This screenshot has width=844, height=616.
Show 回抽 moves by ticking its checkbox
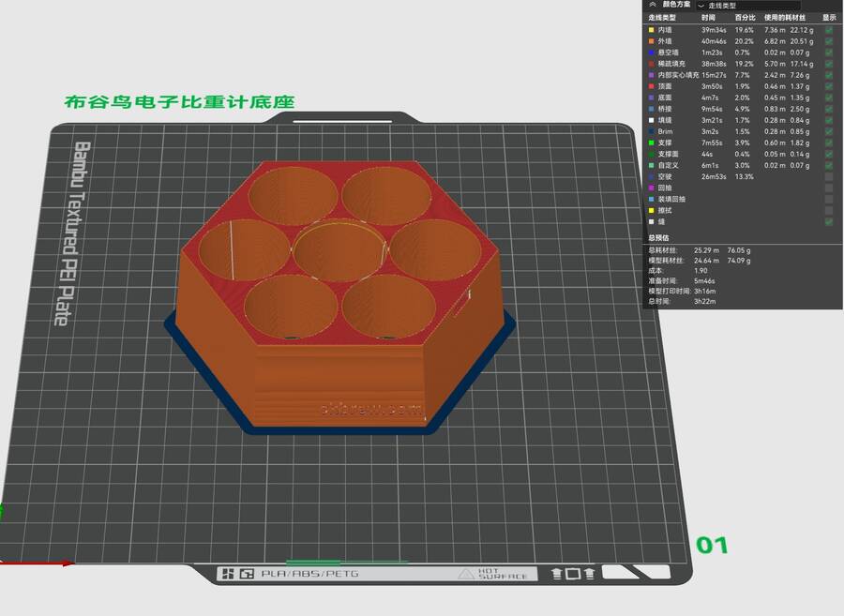pos(828,188)
